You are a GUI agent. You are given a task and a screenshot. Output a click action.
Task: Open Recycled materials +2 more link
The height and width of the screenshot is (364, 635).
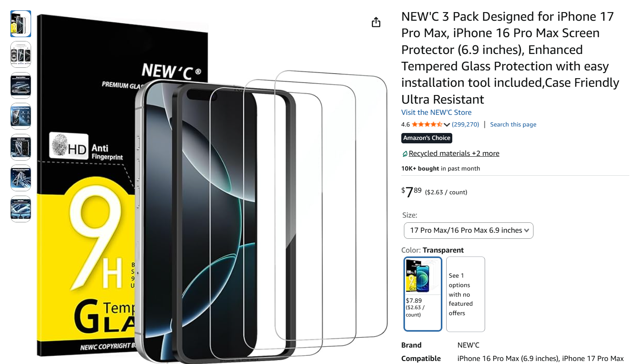pyautogui.click(x=454, y=153)
